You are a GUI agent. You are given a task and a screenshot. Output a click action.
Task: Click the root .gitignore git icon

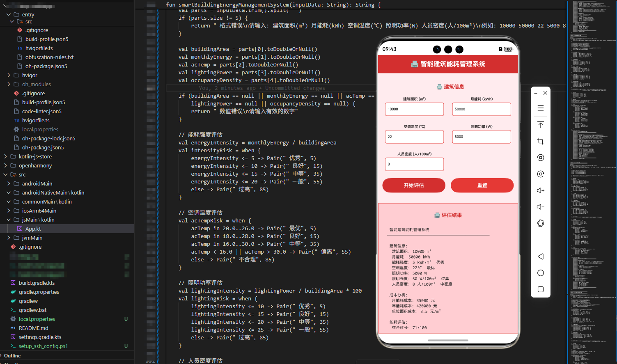(13, 247)
